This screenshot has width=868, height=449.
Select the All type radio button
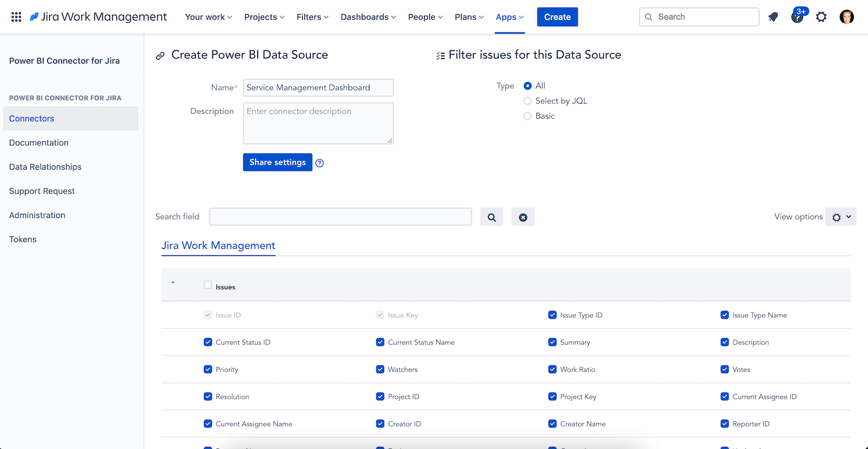[527, 86]
